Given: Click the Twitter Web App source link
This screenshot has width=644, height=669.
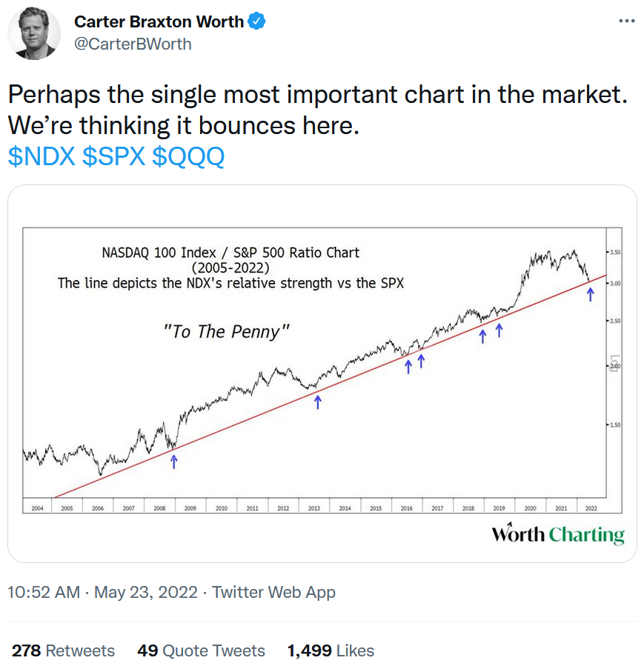Looking at the screenshot, I should (x=273, y=592).
